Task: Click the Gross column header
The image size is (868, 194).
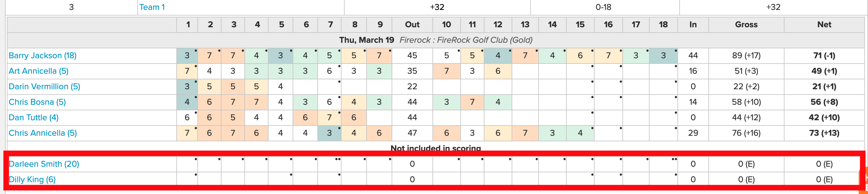Action: [x=746, y=24]
